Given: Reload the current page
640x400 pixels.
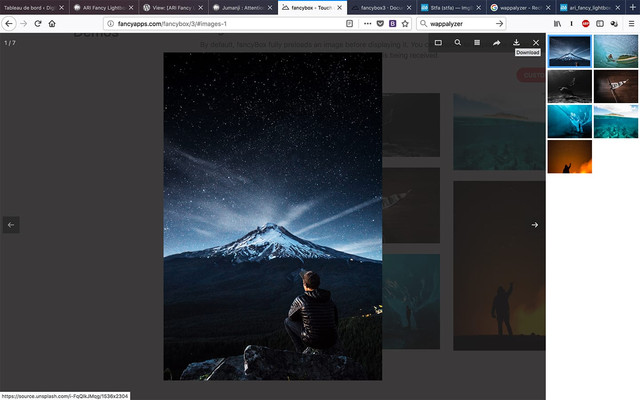Looking at the screenshot, I should click(x=38, y=24).
